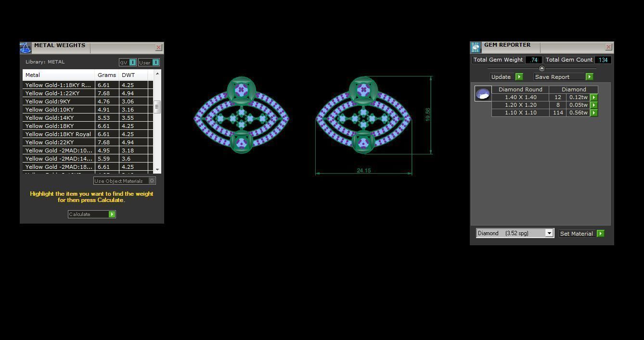Click the Total Gem Count value 134

click(x=603, y=60)
